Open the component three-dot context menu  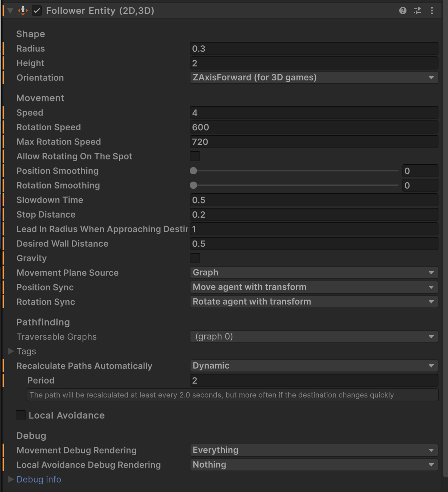(x=432, y=11)
